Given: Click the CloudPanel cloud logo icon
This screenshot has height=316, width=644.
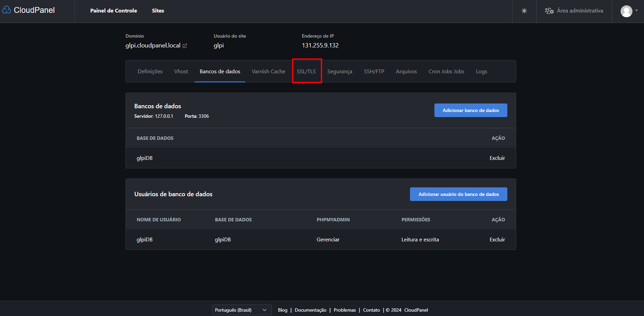Looking at the screenshot, I should tap(7, 10).
